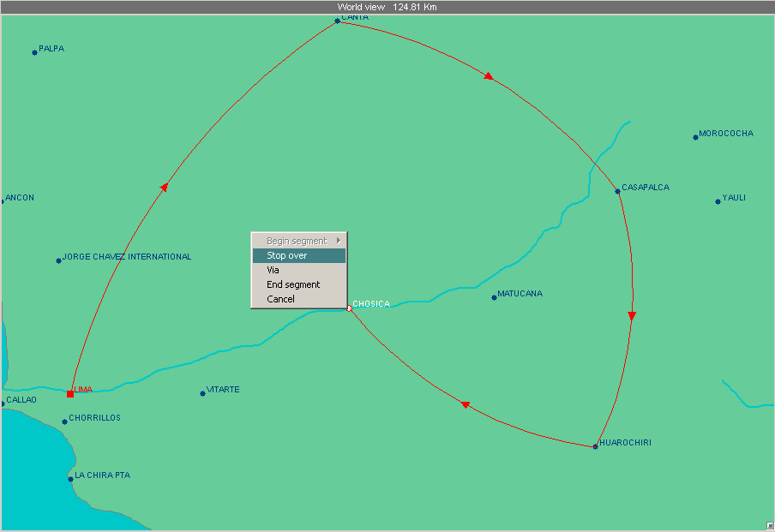Click the World view title bar
The image size is (775, 532).
[387, 7]
